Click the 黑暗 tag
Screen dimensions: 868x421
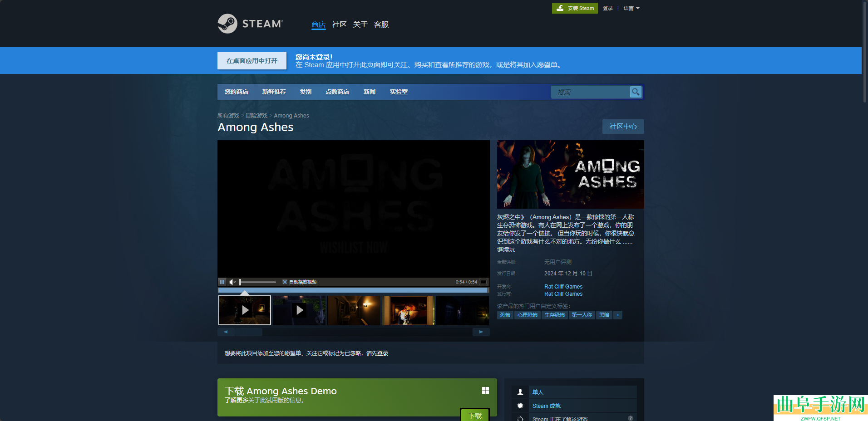pyautogui.click(x=604, y=315)
